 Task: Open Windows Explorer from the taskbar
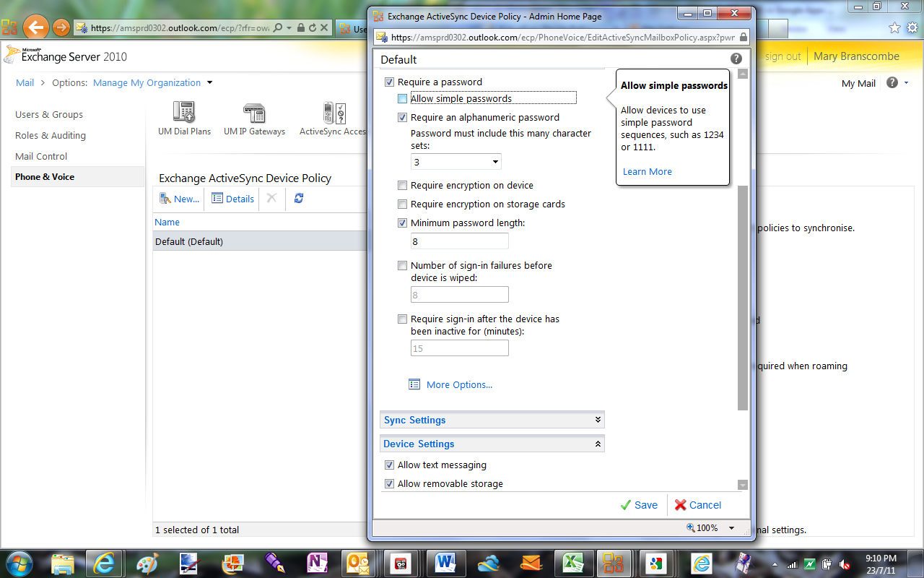pos(64,563)
